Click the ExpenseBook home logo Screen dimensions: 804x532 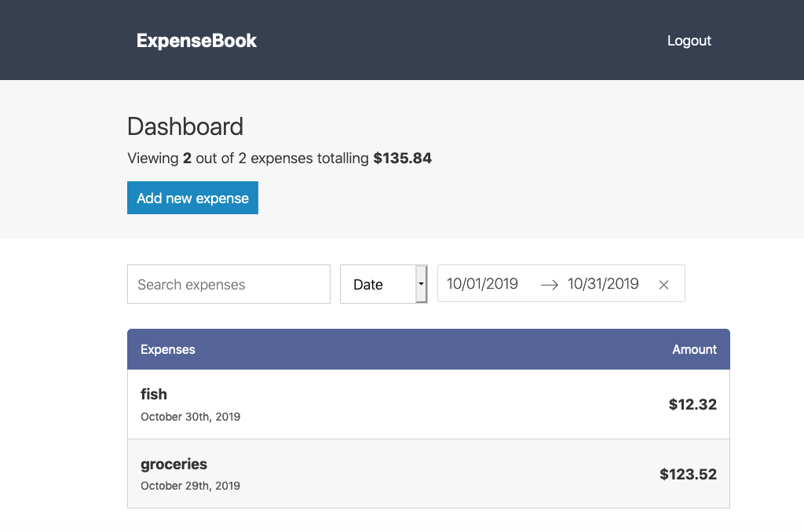pos(196,41)
